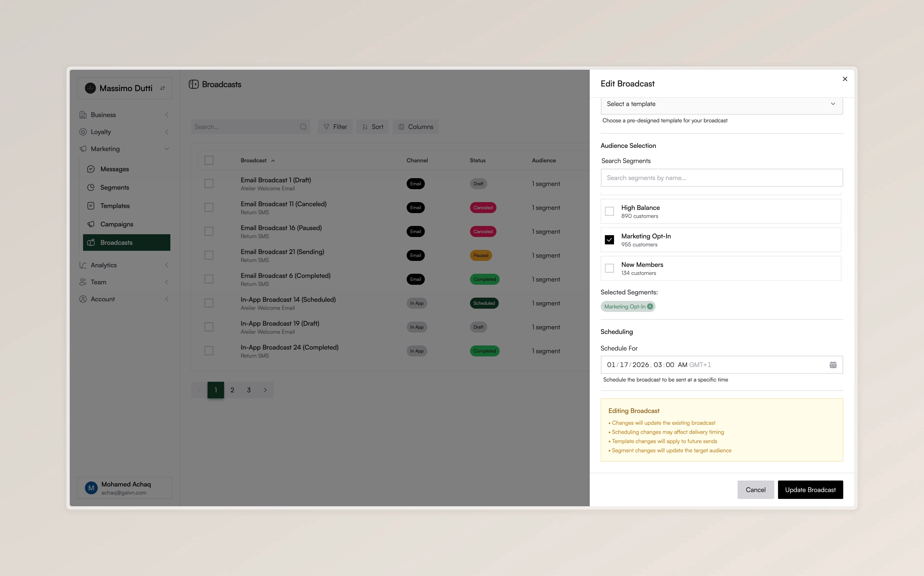Click Mohamed Achaq avatar icon
Viewport: 924px width, 576px height.
click(91, 488)
